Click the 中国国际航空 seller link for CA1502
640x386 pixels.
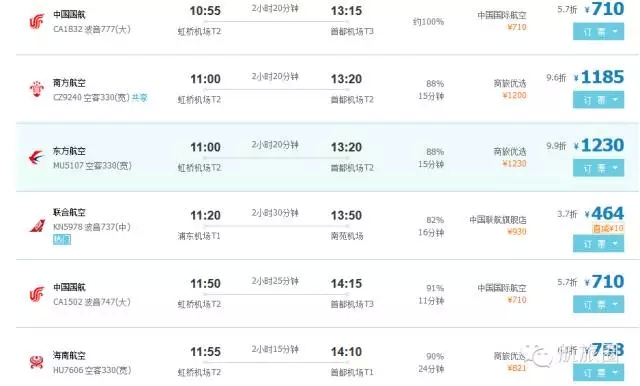[502, 288]
